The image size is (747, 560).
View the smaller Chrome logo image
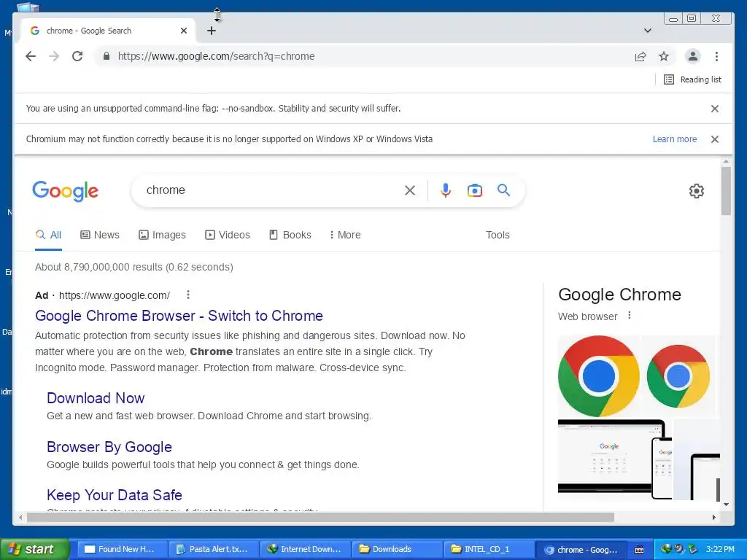[678, 376]
